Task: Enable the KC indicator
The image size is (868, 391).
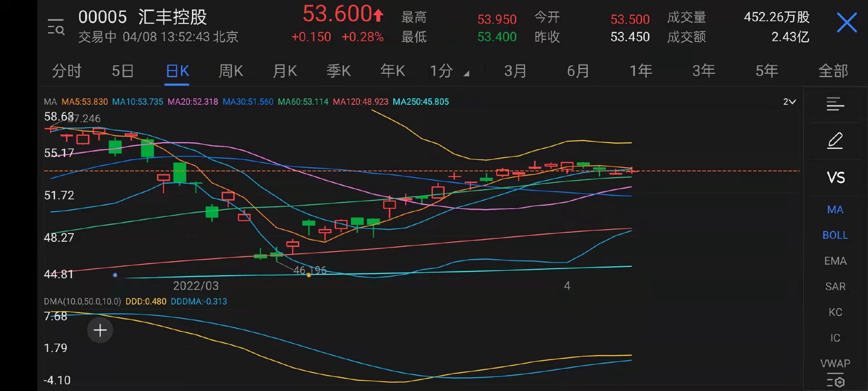Action: click(x=835, y=312)
